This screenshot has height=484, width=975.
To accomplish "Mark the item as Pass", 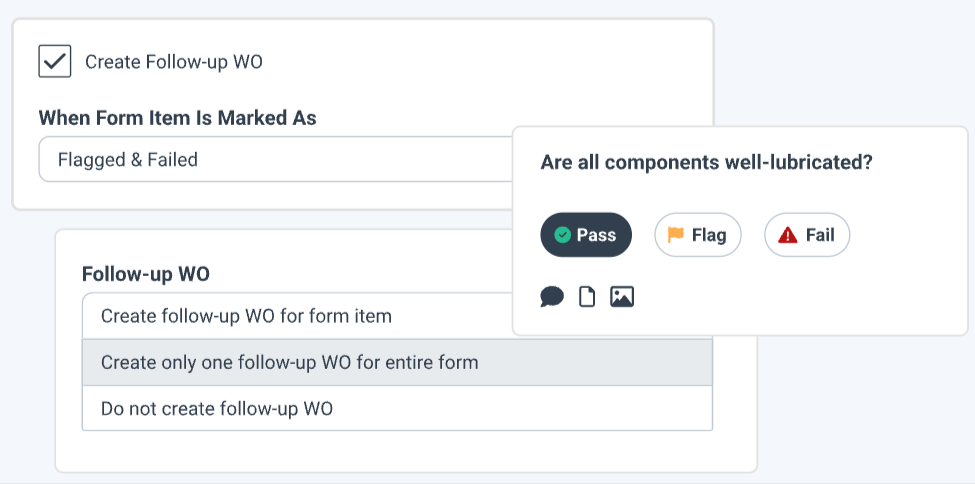I will 586,236.
